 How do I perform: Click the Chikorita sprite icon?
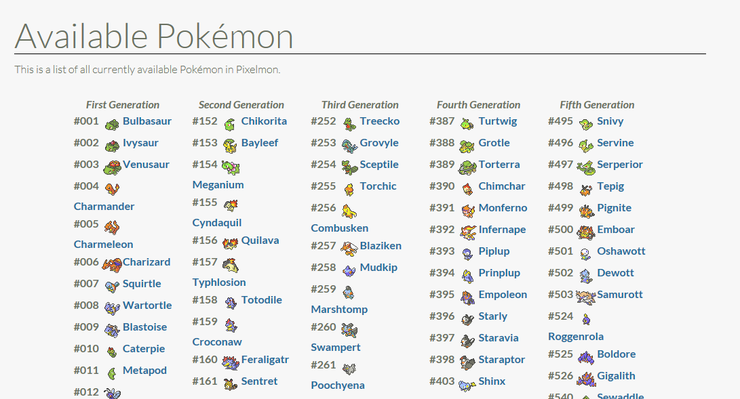pos(230,125)
